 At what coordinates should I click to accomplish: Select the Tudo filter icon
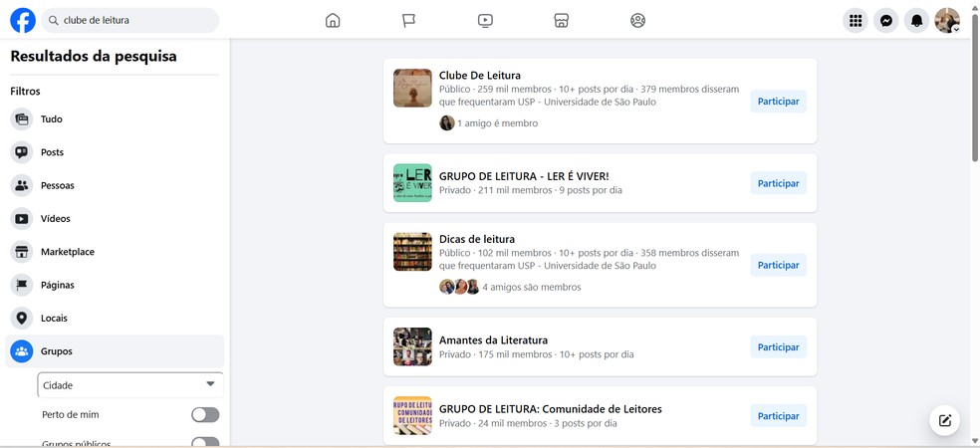coord(22,118)
